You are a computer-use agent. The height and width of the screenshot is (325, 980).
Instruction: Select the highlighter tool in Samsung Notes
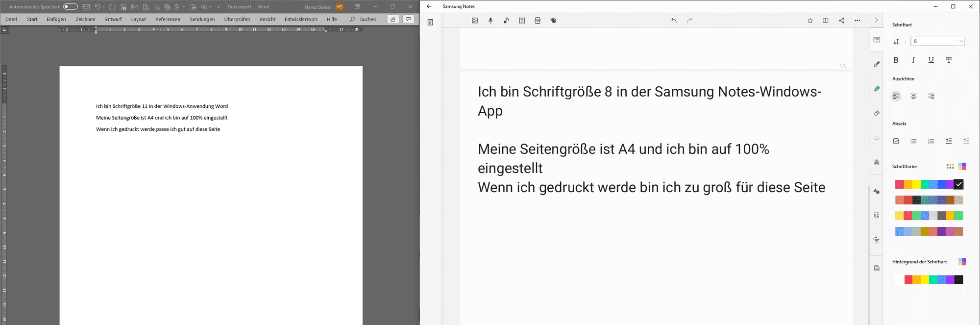tap(877, 89)
